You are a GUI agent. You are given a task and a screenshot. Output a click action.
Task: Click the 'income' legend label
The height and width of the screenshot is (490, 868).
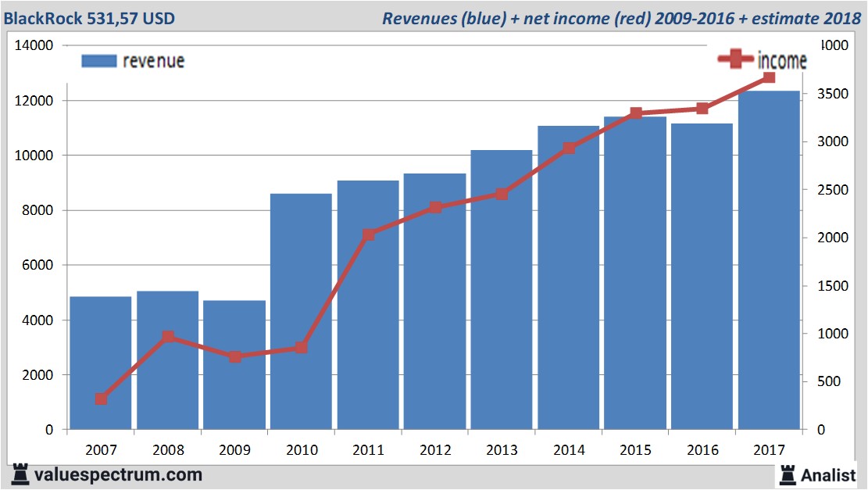point(781,60)
